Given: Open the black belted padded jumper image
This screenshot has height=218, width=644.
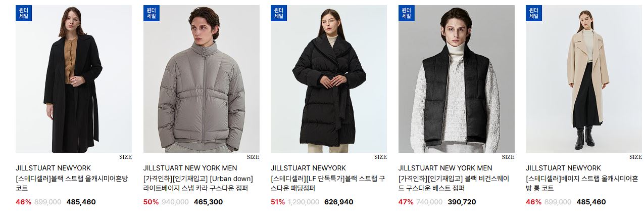Looking at the screenshot, I should tap(329, 79).
